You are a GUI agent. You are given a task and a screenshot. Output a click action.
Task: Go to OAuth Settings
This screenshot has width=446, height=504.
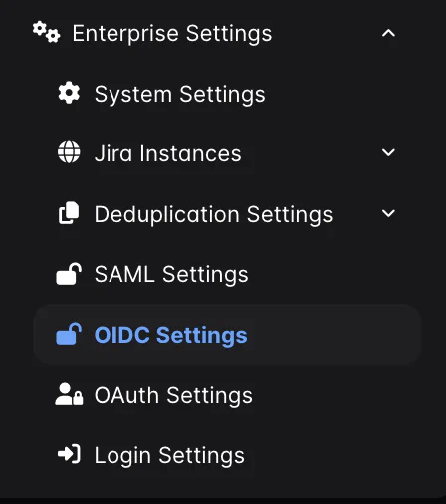pos(173,395)
